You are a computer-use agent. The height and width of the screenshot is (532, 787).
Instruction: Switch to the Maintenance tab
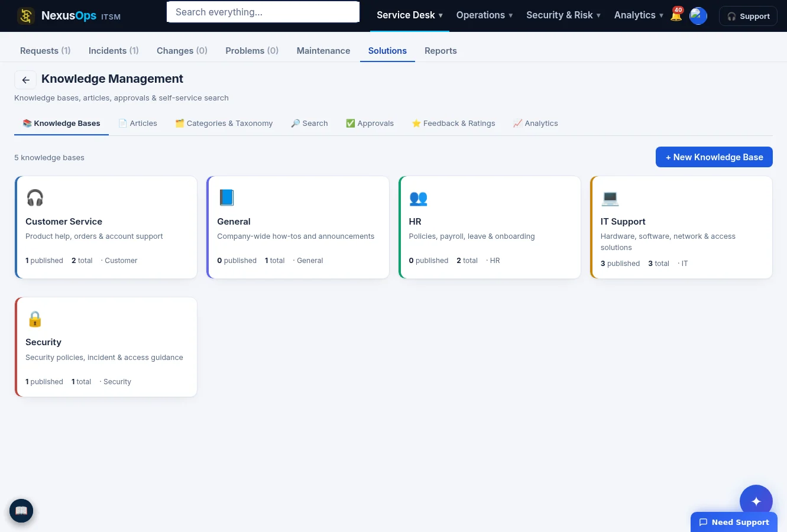click(323, 51)
